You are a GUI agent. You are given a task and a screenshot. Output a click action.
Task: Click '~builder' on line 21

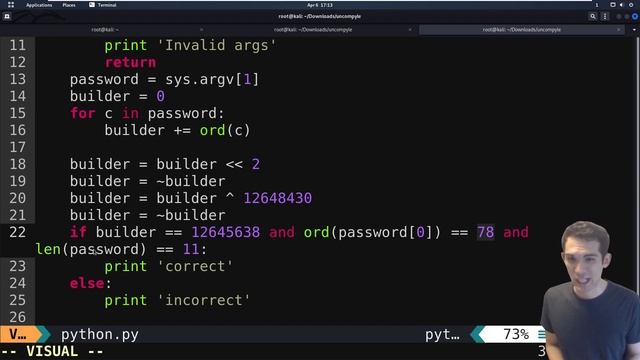[x=191, y=215]
